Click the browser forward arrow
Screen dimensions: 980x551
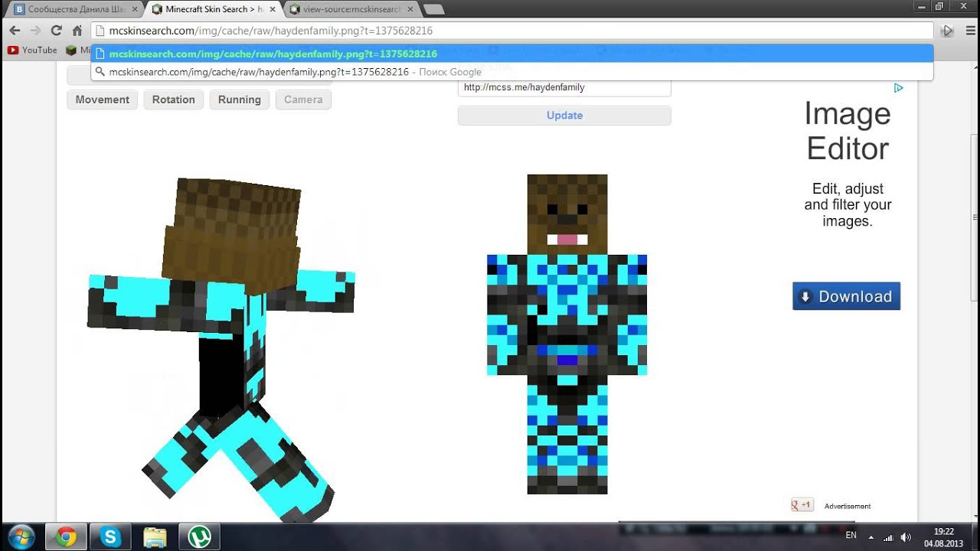click(35, 31)
